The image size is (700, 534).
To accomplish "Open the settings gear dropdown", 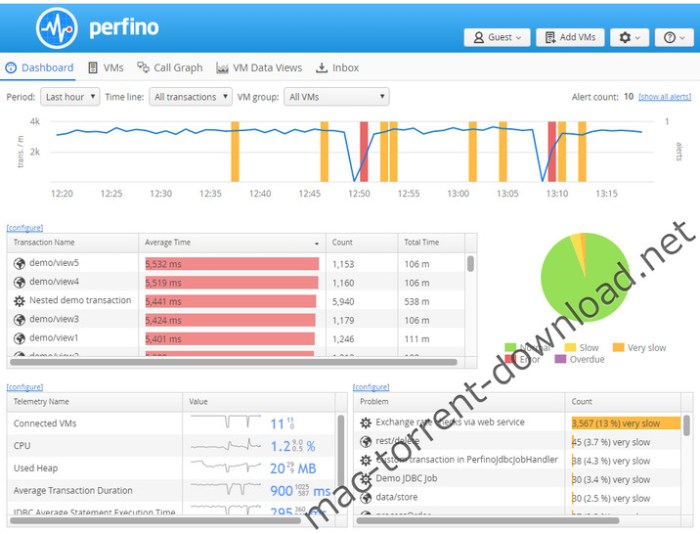I will pyautogui.click(x=629, y=38).
